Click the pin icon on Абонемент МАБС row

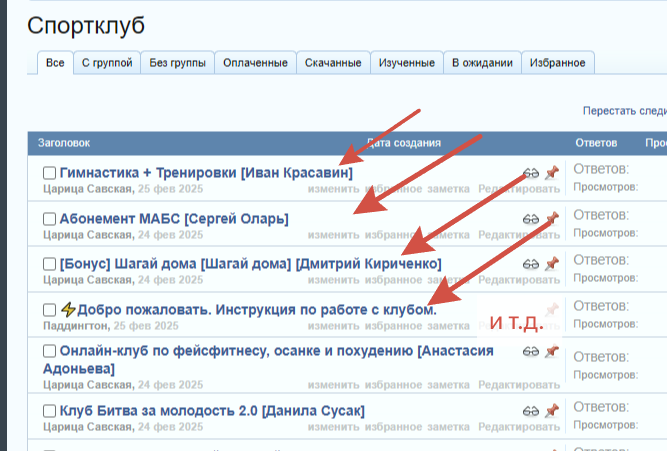click(x=551, y=218)
